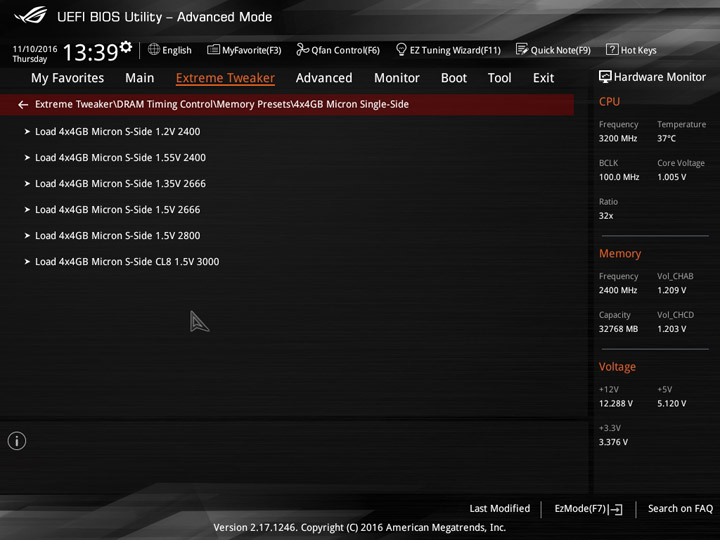Click the Memory section heading
Image resolution: width=720 pixels, height=540 pixels.
point(619,253)
